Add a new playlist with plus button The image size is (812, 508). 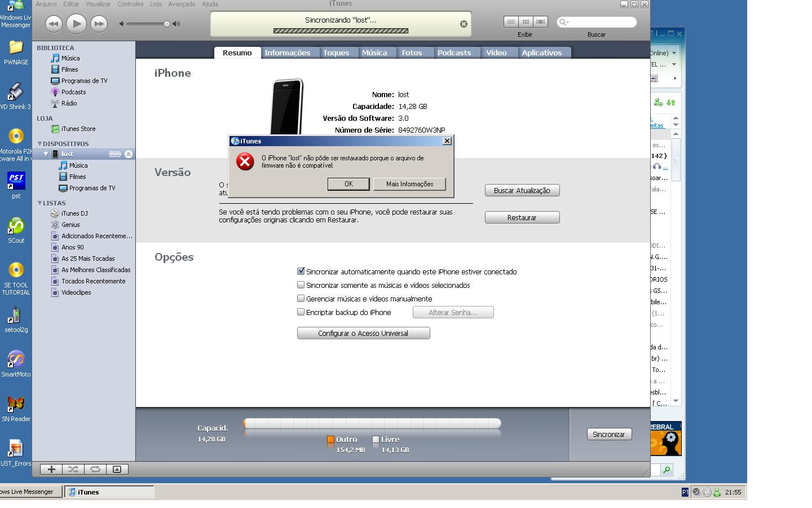[x=51, y=469]
